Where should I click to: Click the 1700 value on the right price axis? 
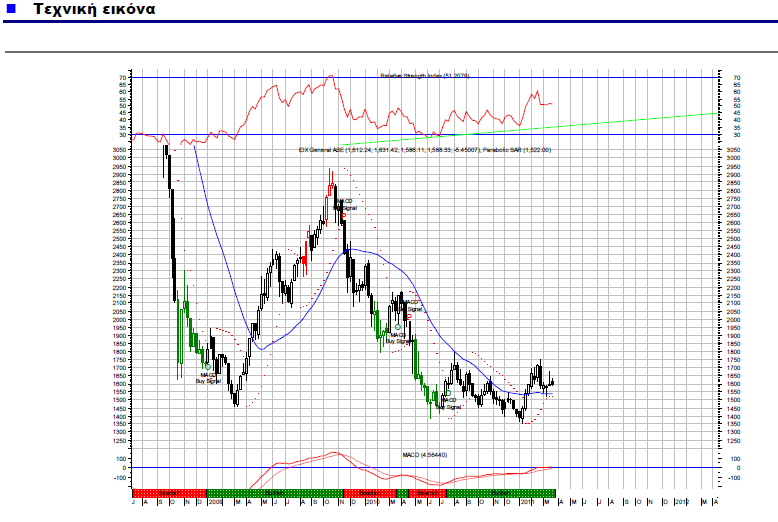click(733, 368)
